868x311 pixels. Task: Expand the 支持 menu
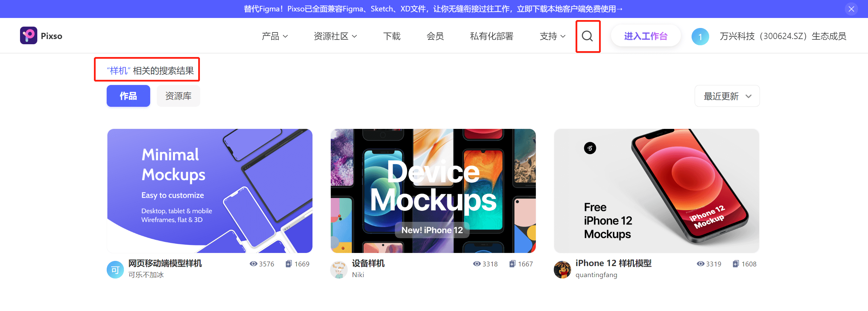tap(552, 36)
